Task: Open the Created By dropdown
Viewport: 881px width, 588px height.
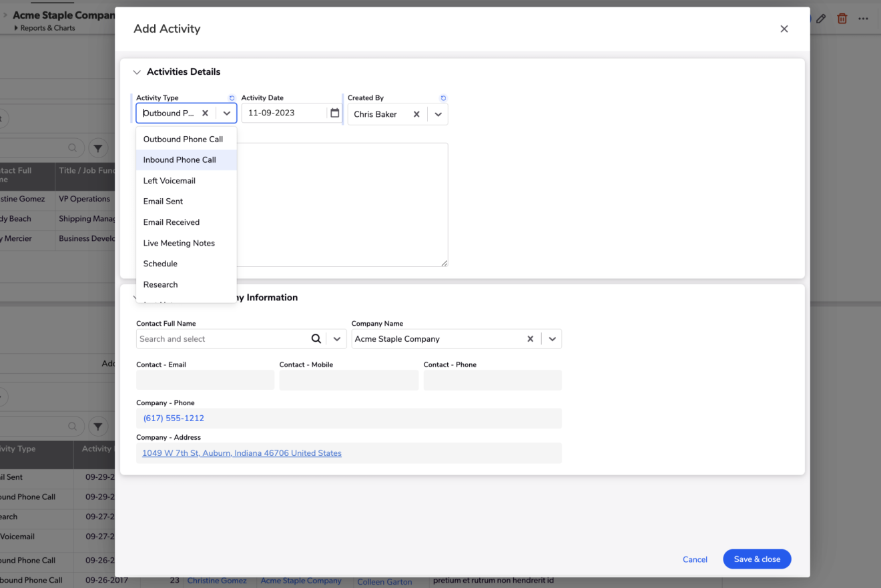Action: pyautogui.click(x=438, y=114)
